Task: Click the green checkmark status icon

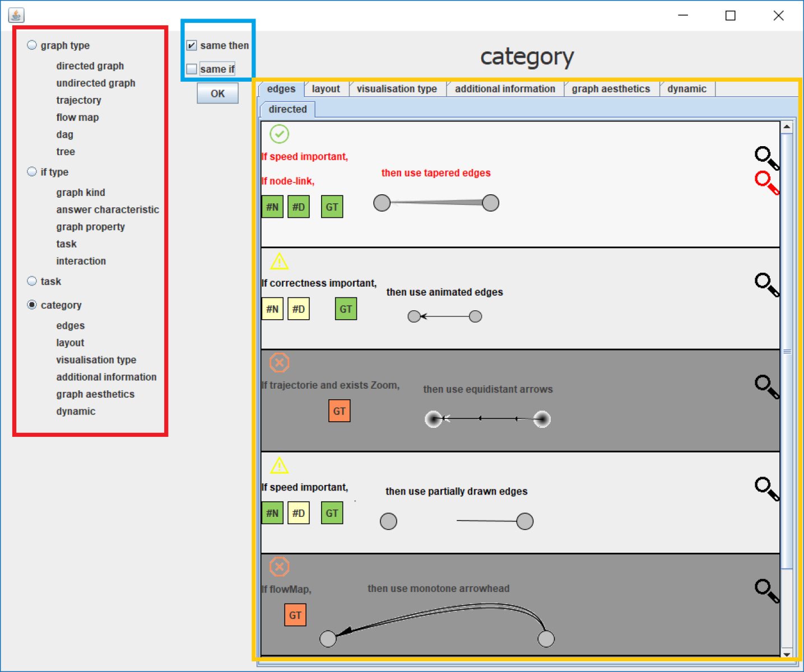Action: pos(279,134)
